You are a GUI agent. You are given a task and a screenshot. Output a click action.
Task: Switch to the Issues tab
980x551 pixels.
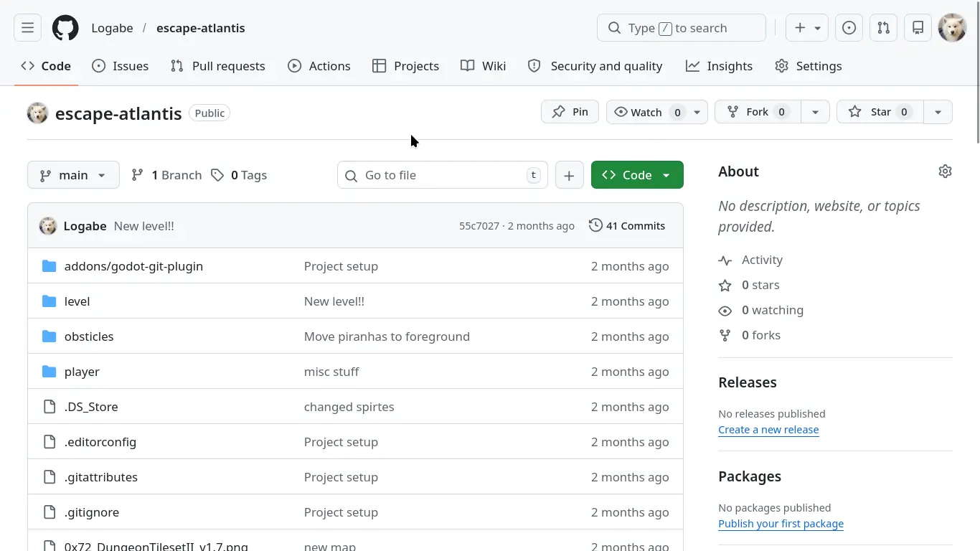coord(121,66)
